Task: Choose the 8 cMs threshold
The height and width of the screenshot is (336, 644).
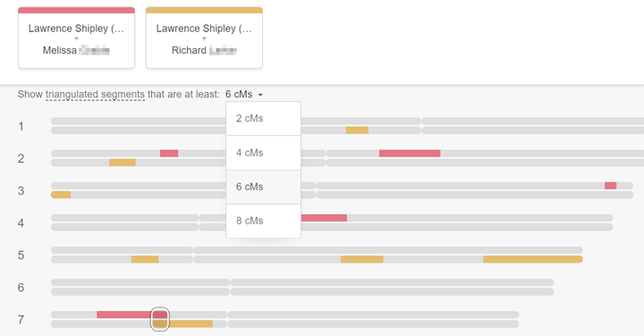Action: [263, 221]
